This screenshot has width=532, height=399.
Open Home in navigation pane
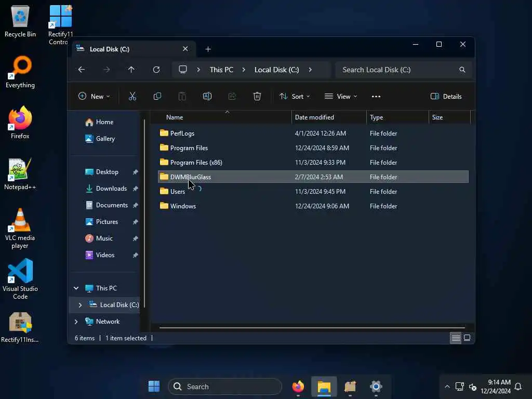coord(105,122)
